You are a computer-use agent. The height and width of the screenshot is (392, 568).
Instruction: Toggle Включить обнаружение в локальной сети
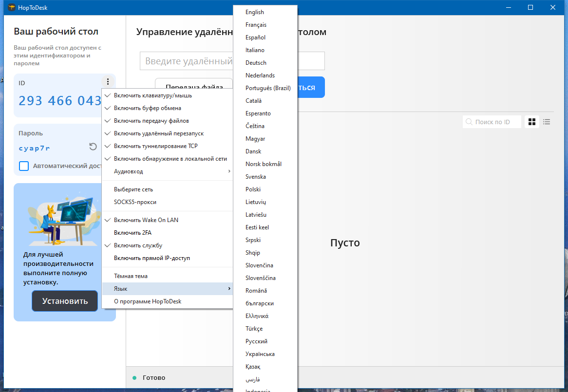point(168,159)
